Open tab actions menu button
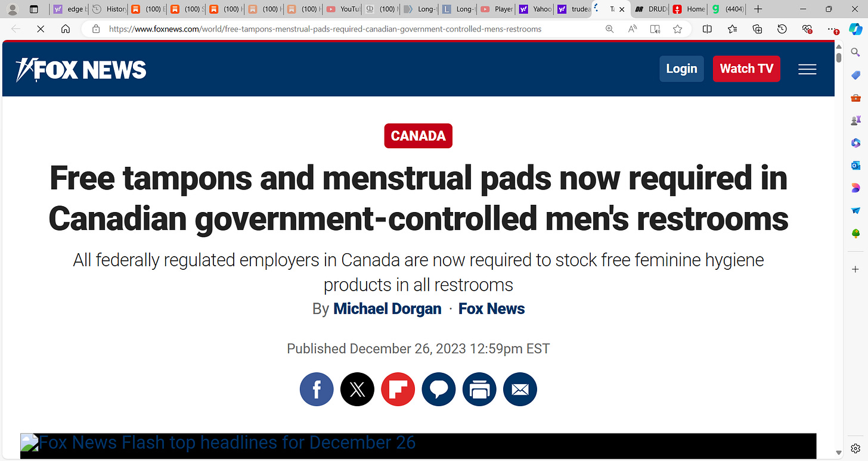Image resolution: width=868 pixels, height=461 pixels. coord(34,9)
